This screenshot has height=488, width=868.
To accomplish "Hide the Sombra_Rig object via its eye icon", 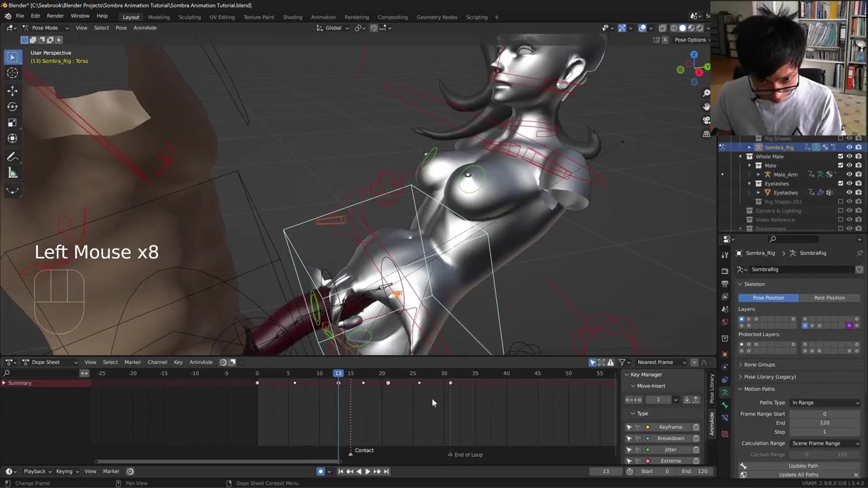I will click(x=849, y=147).
